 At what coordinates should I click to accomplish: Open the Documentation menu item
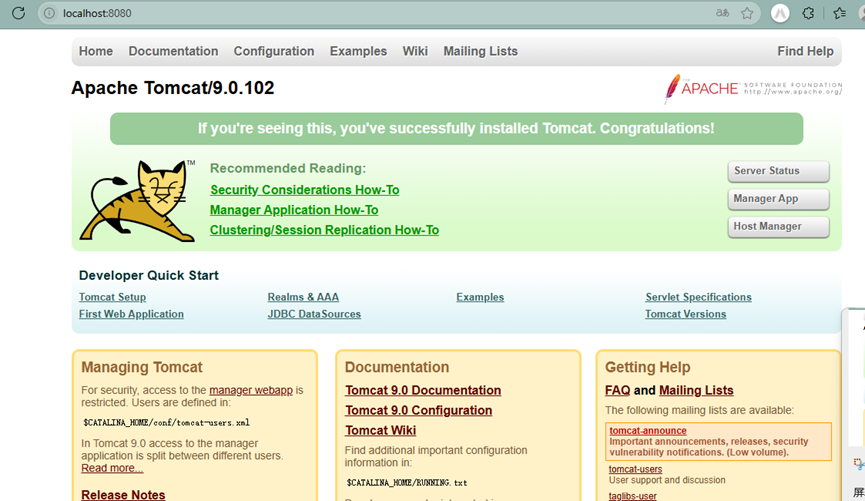173,51
